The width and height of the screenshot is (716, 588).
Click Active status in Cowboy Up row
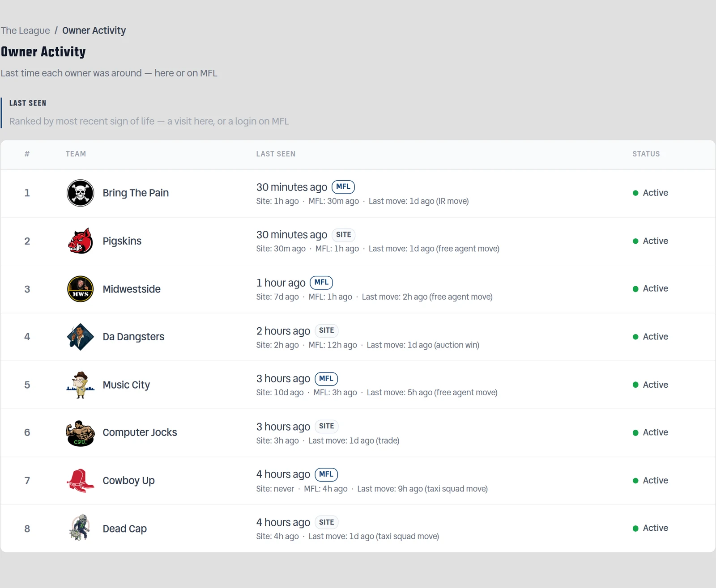[650, 480]
